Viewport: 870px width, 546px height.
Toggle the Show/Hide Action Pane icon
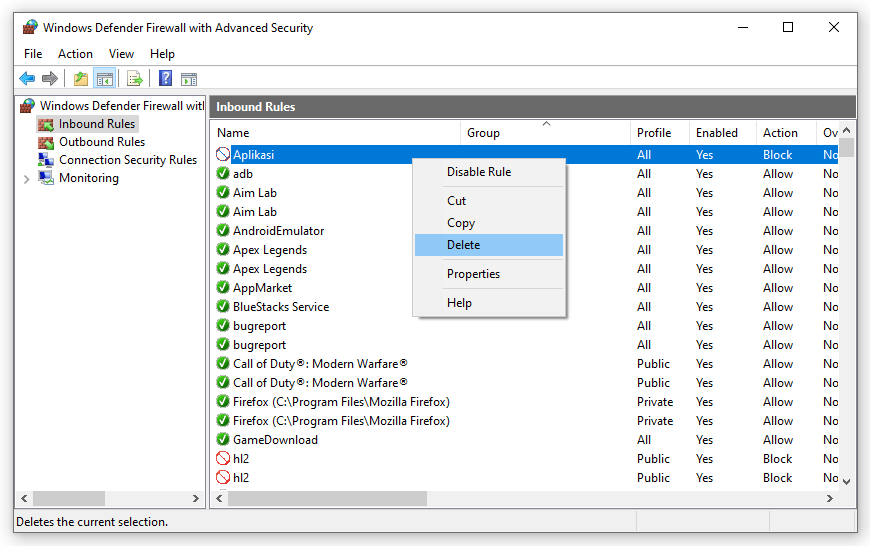pos(189,79)
